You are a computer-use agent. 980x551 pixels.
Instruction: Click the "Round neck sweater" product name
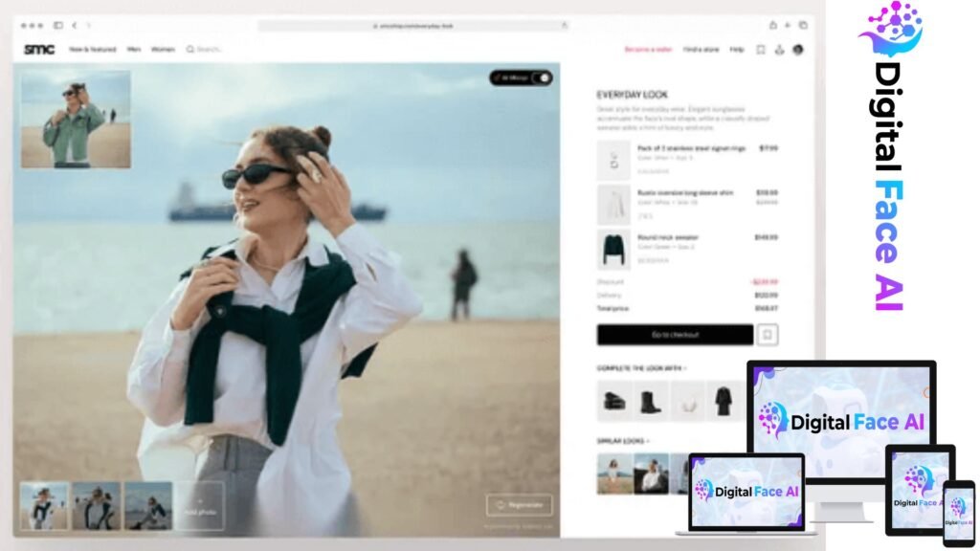[x=667, y=237]
